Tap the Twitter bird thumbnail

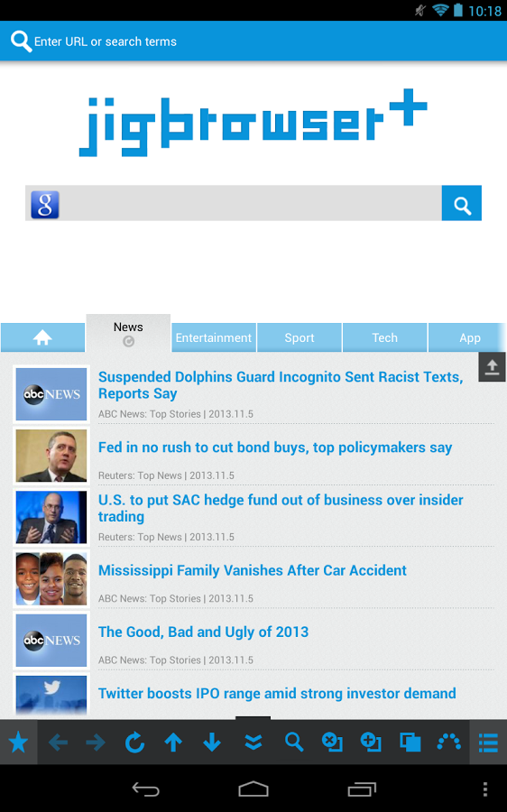click(51, 696)
